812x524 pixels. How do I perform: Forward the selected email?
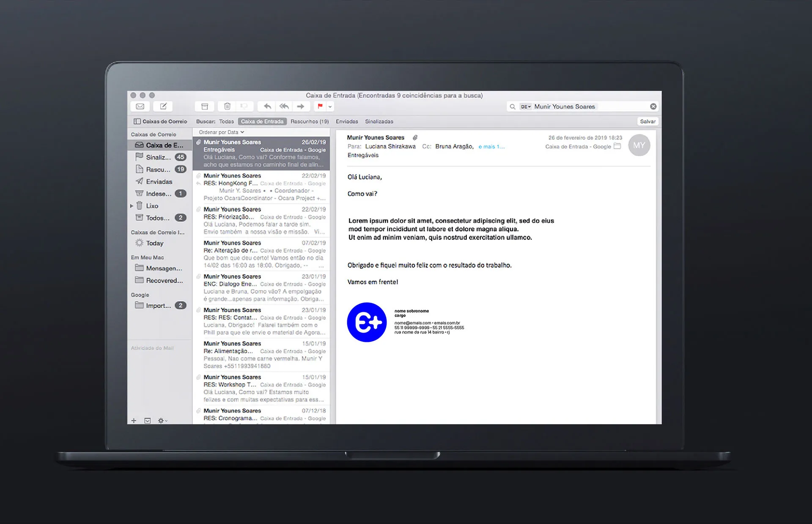click(x=301, y=106)
